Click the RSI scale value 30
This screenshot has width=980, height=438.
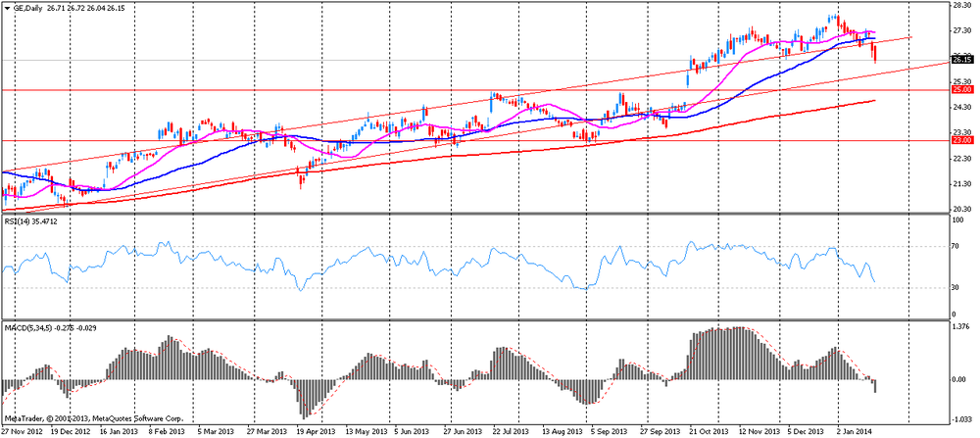coord(956,288)
